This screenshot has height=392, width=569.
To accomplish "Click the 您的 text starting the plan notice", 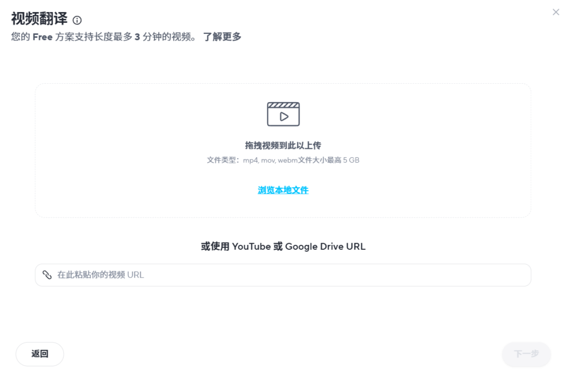I will (21, 37).
